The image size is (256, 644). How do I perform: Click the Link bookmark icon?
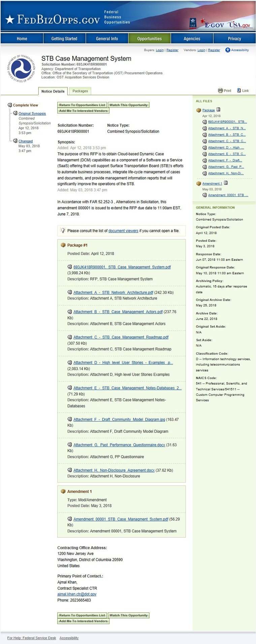[239, 90]
